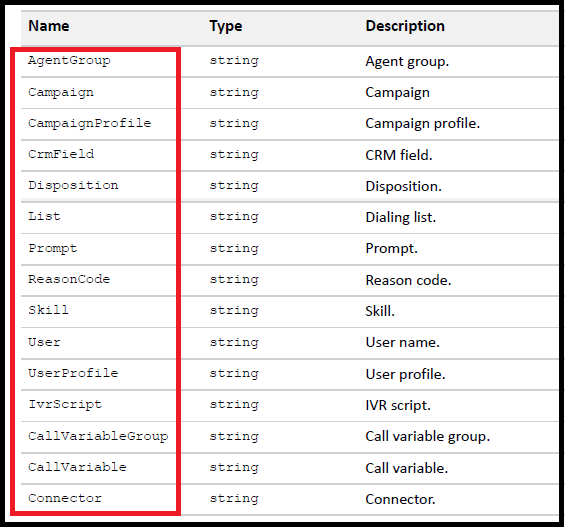Click the 'Disposition.' description text

[404, 187]
